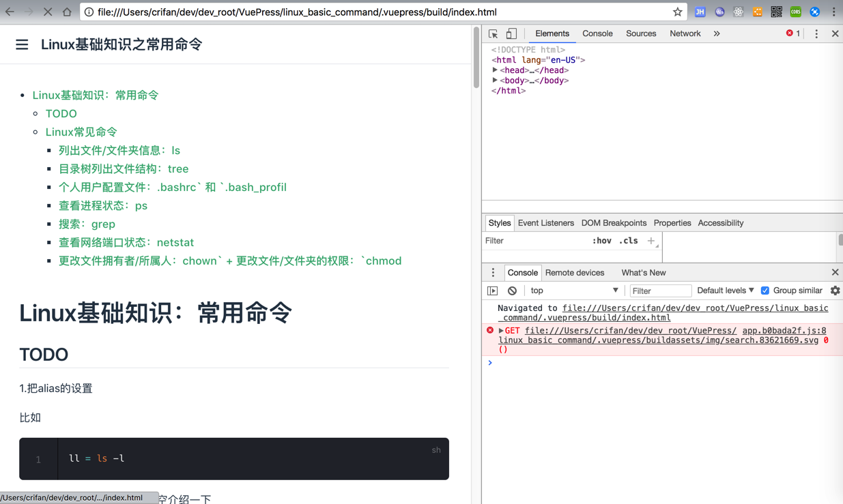Open the Default levels dropdown

[x=725, y=291]
